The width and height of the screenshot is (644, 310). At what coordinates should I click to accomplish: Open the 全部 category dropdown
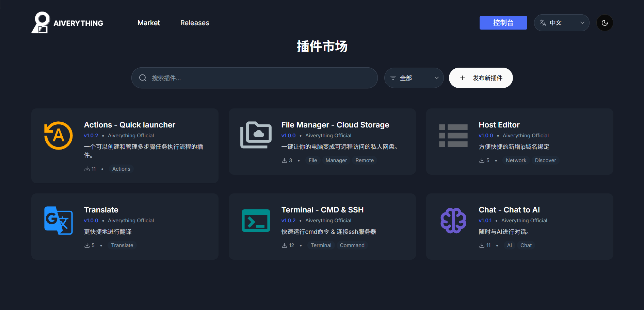point(414,78)
